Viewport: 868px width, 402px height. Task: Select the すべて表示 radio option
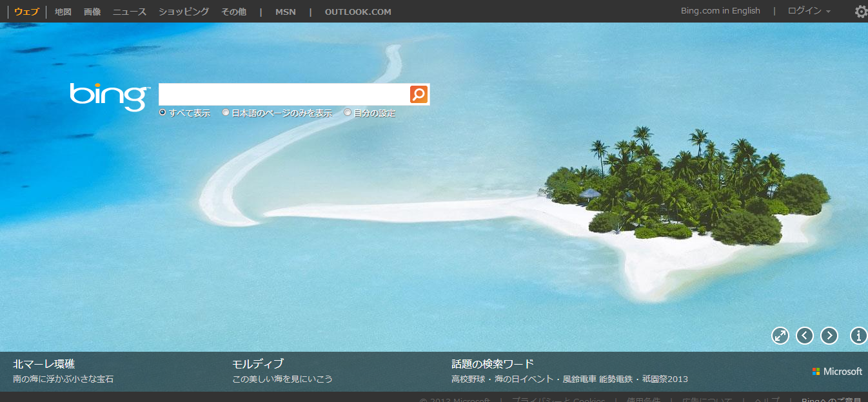click(163, 113)
